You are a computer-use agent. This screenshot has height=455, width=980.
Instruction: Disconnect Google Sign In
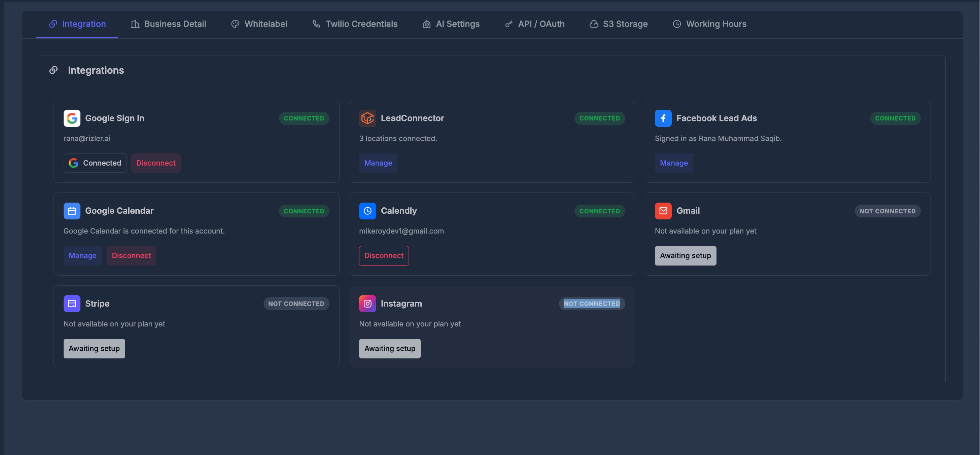[156, 163]
